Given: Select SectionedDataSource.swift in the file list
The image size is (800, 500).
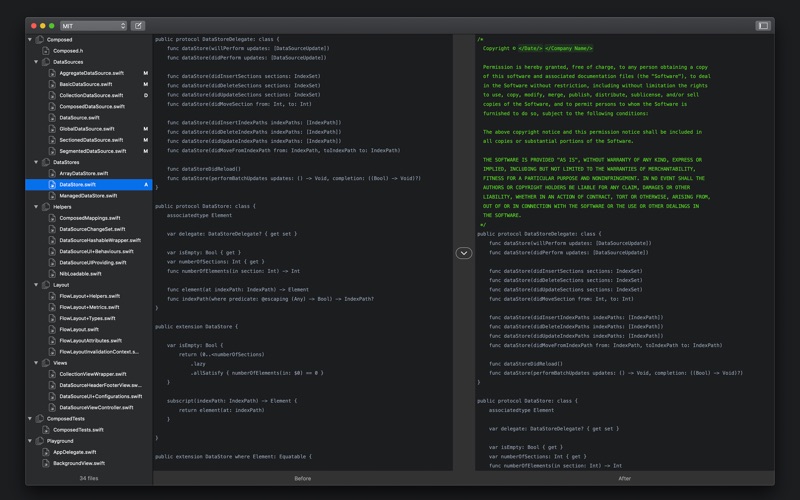Looking at the screenshot, I should 89,140.
